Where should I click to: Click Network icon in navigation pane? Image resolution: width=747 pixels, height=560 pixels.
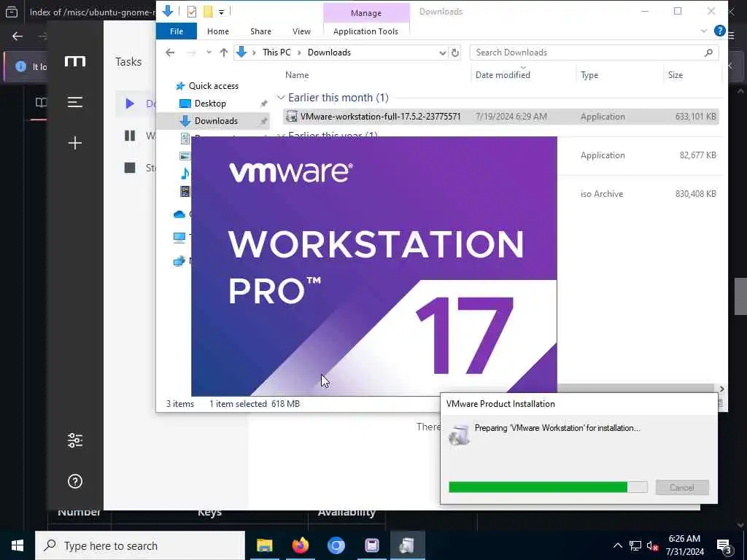179,261
